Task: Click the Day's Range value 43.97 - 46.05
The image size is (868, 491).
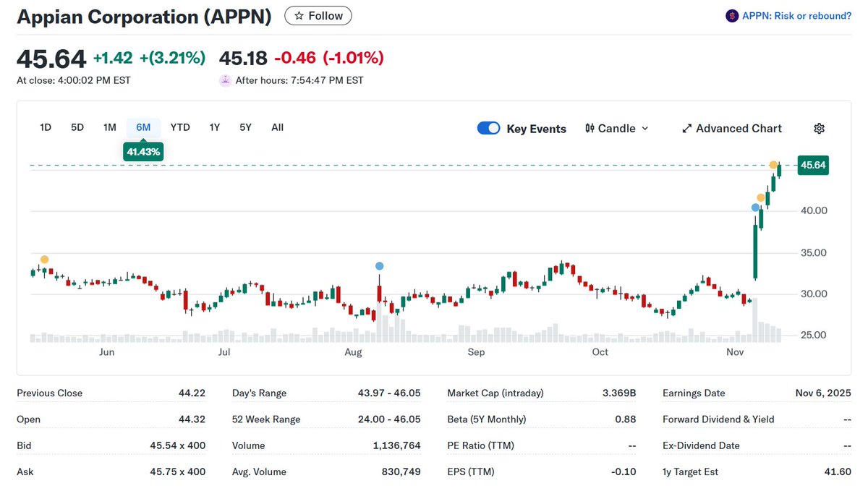Action: (x=389, y=393)
